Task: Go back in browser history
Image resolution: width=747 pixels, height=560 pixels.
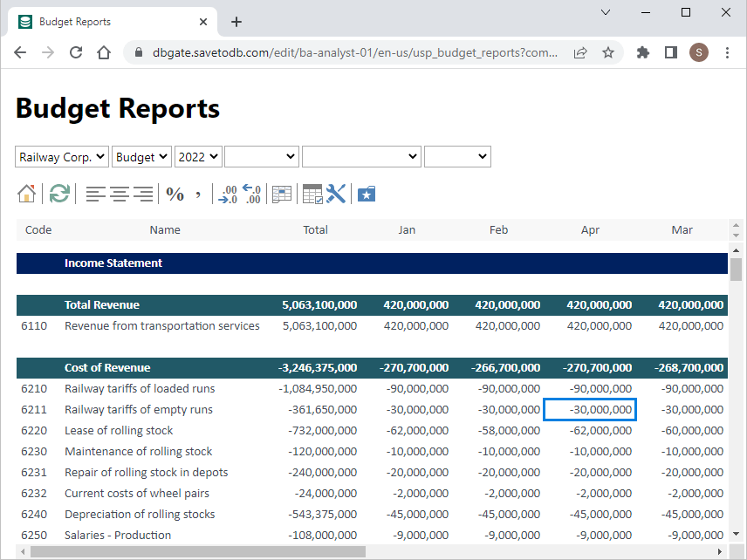Action: pos(20,52)
